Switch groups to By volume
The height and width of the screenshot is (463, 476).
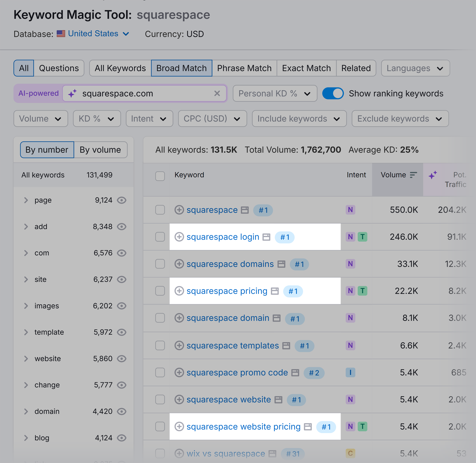[100, 150]
